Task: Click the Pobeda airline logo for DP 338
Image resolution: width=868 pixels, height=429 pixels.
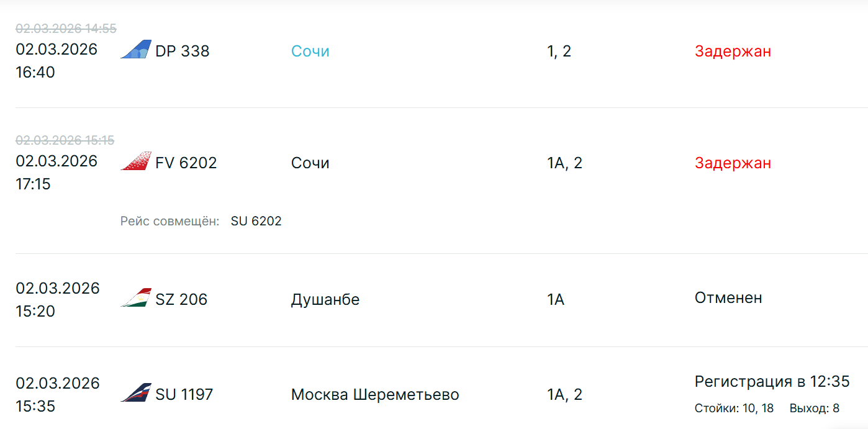Action: (136, 50)
